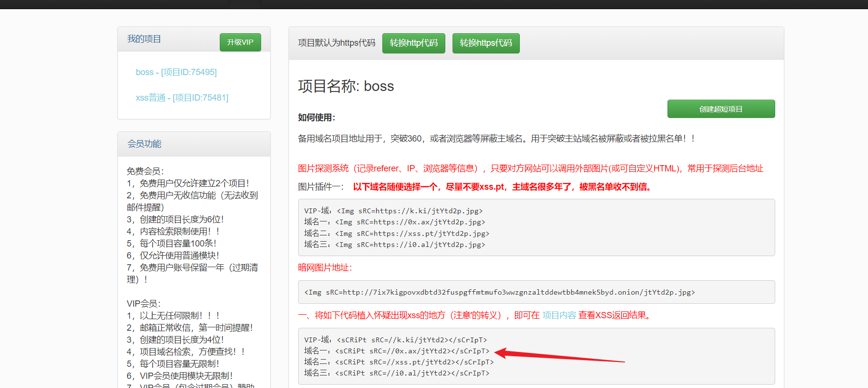
Task: Click the onion dark web image code
Action: [x=500, y=292]
